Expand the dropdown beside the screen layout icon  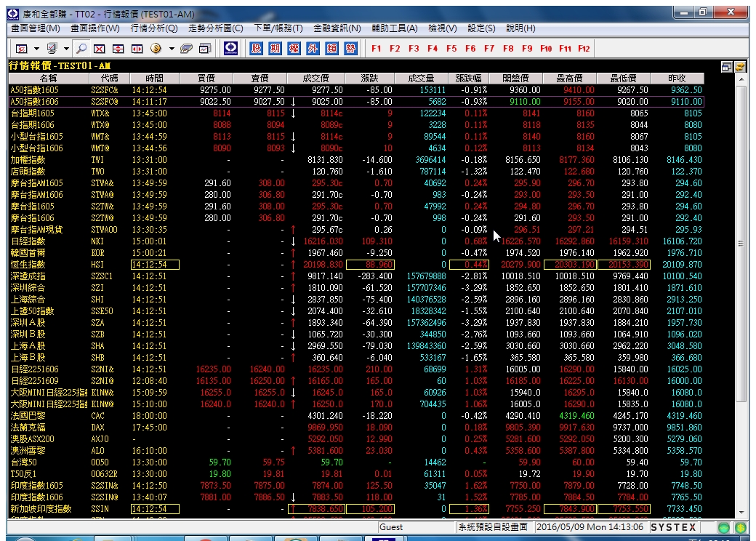36,49
